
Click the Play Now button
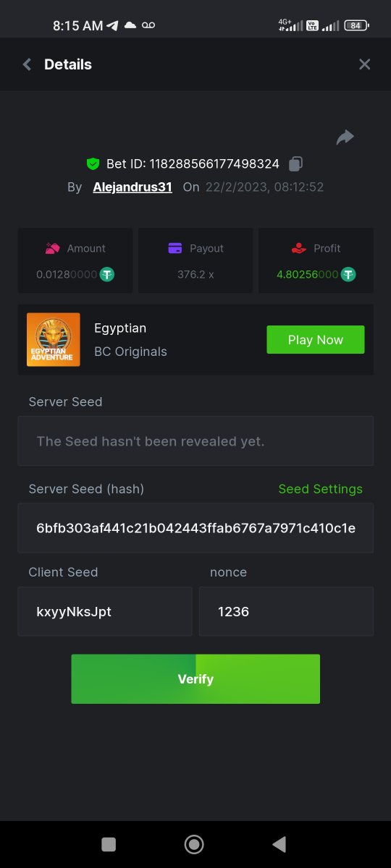316,339
